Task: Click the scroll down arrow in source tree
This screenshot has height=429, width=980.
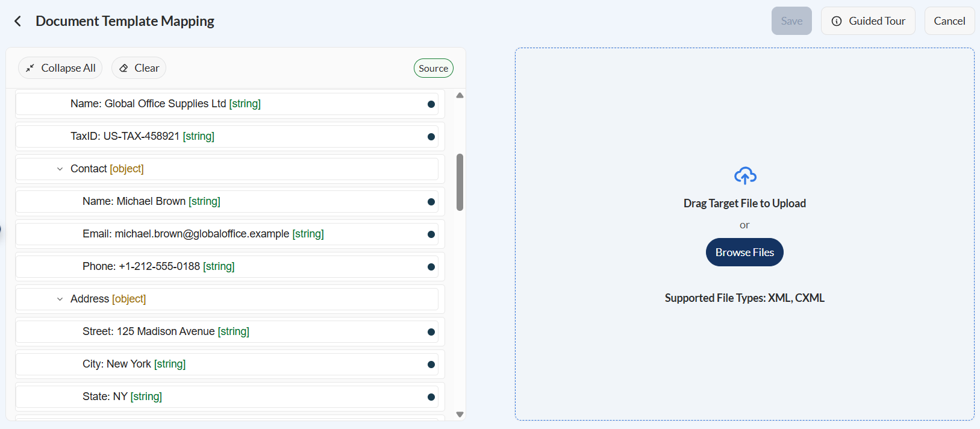Action: (x=460, y=415)
